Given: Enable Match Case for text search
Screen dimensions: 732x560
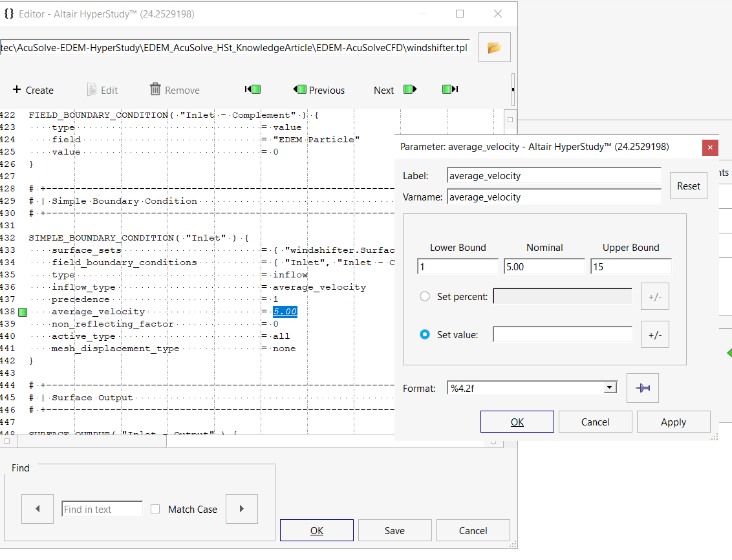Looking at the screenshot, I should click(x=155, y=509).
